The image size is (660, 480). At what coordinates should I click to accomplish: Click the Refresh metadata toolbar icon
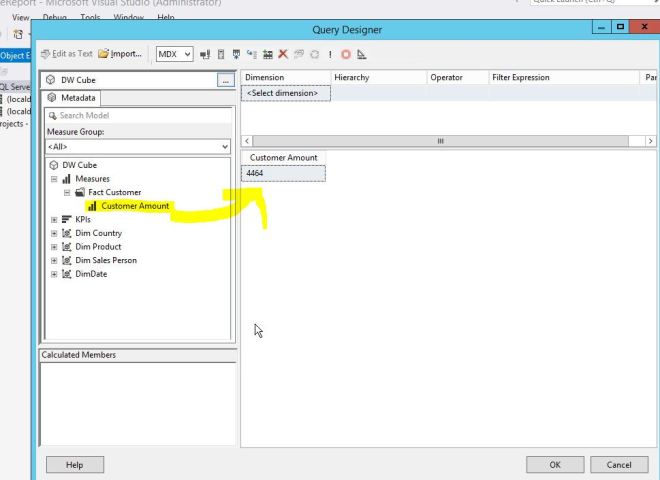pos(205,54)
